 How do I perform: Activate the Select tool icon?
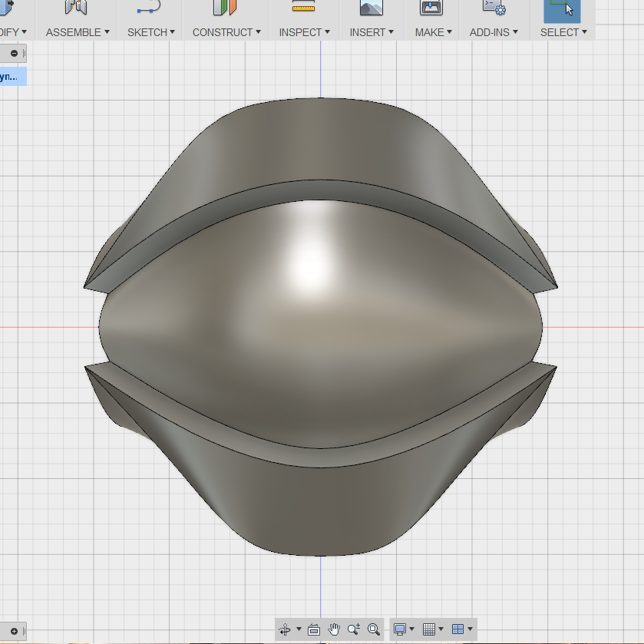563,11
